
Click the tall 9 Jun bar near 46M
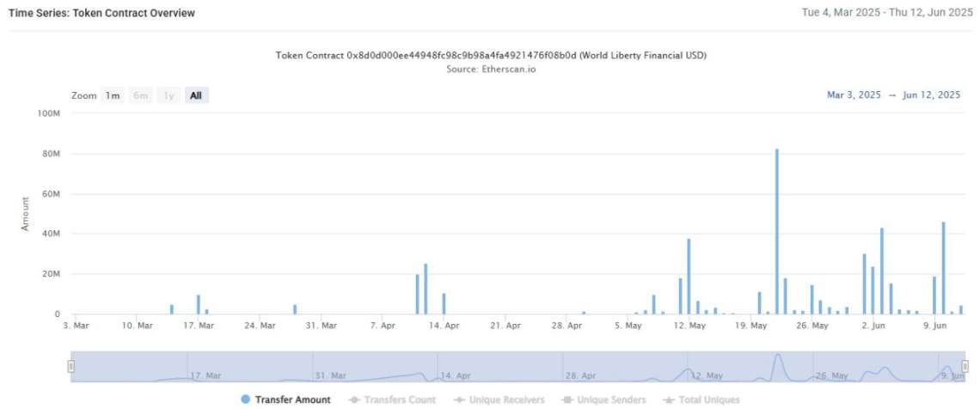pyautogui.click(x=943, y=268)
